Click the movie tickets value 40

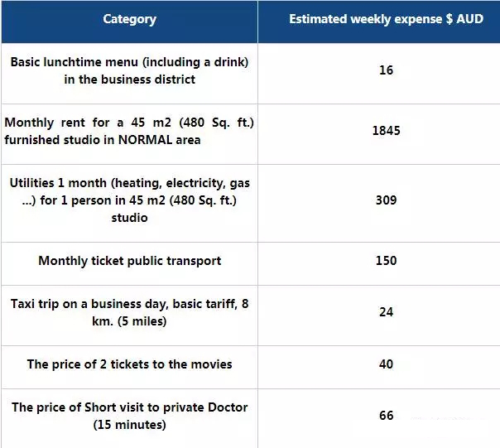[386, 364]
